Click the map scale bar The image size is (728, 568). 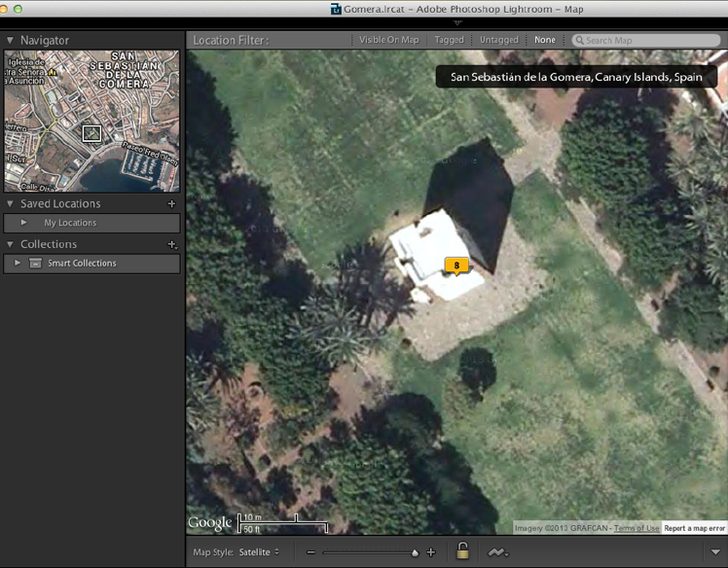283,523
